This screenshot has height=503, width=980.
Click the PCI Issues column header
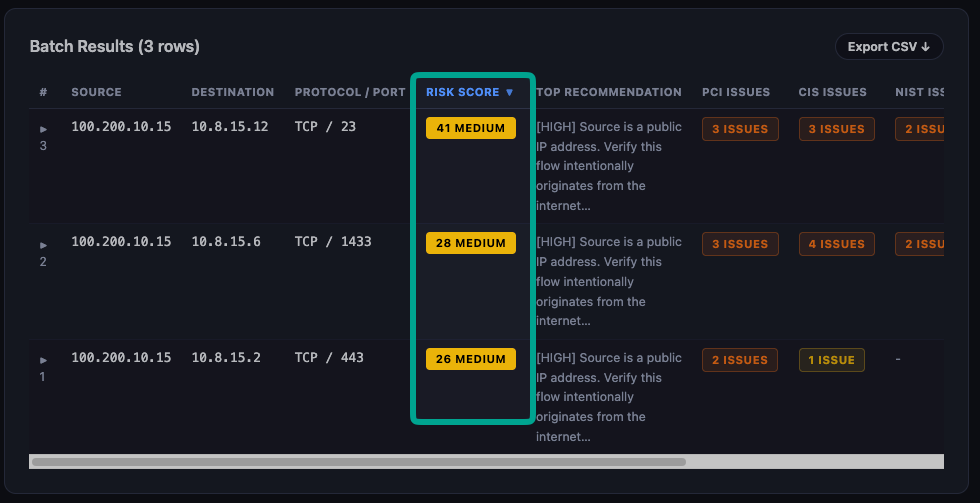coord(736,92)
